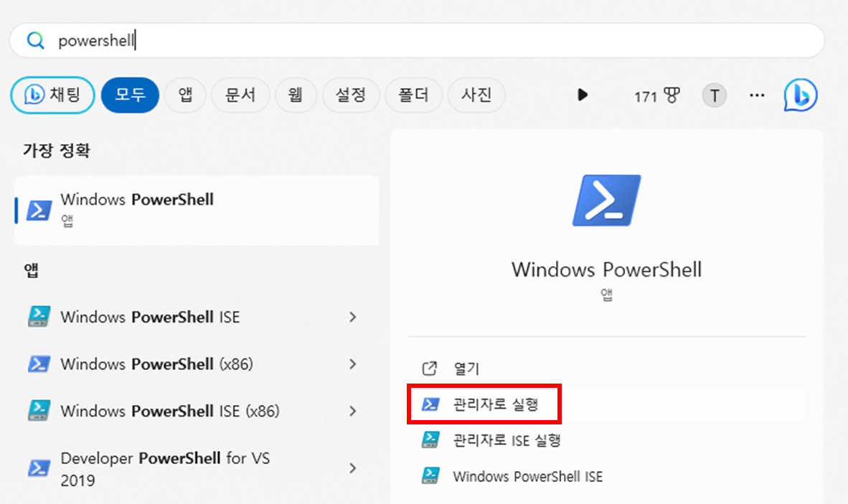Open Windows PowerShell (x86) from the list
848x504 pixels.
pos(197,364)
